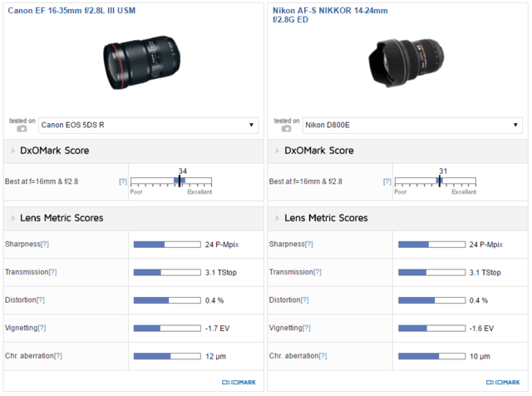Click the DxOMark logo under the Canon panel

tap(239, 383)
